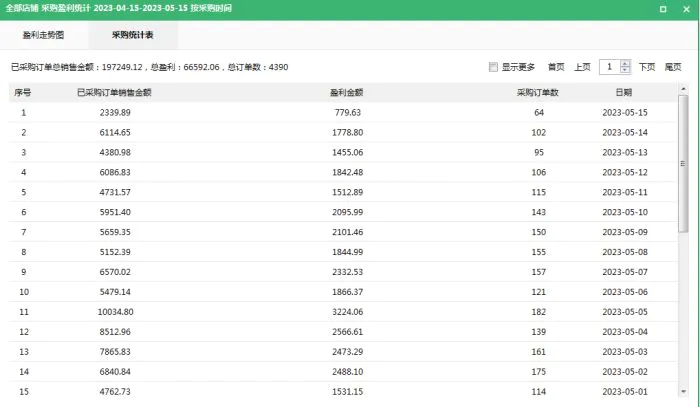
Task: Click scrollbar up arrow of the table
Action: click(683, 89)
